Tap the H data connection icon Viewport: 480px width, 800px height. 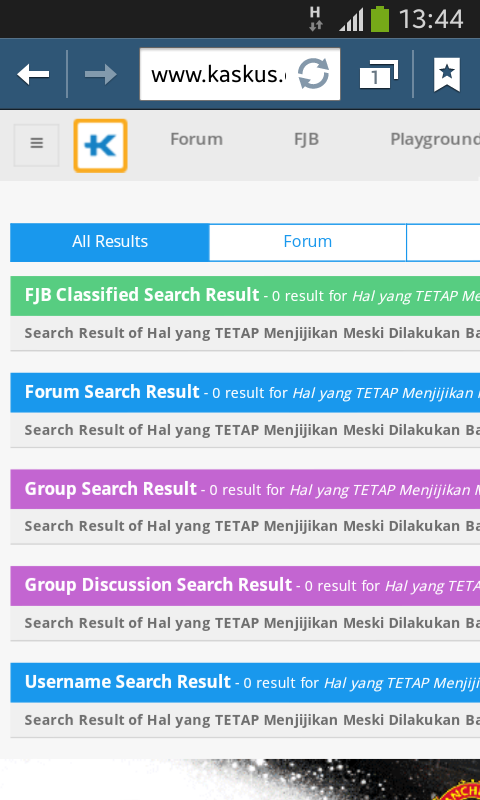click(x=315, y=18)
